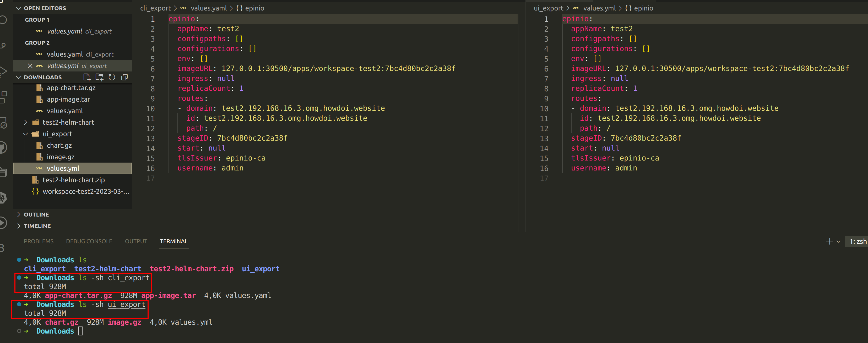
Task: Click line number 10 in left editor gutter
Action: 150,109
